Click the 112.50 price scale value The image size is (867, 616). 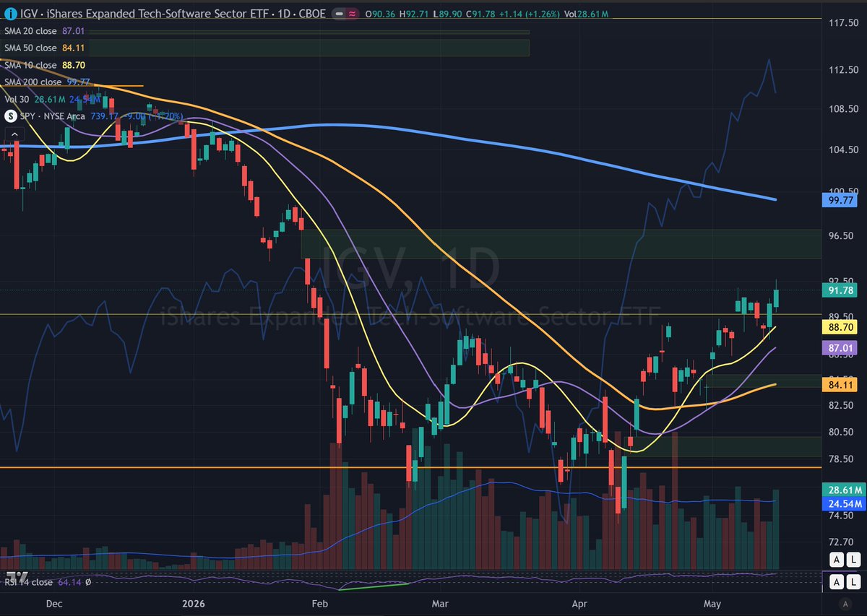[842, 70]
